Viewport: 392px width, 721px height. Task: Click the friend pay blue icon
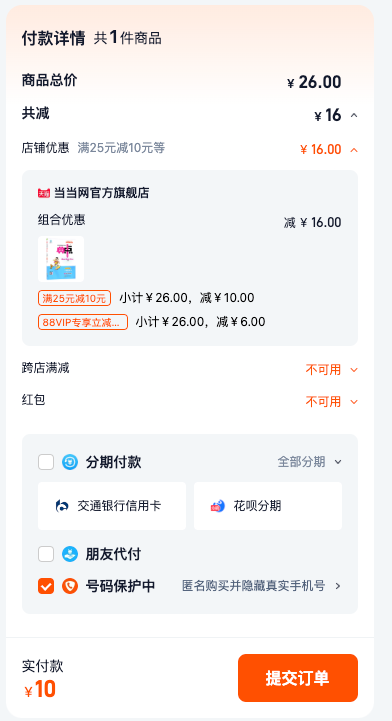click(x=70, y=554)
